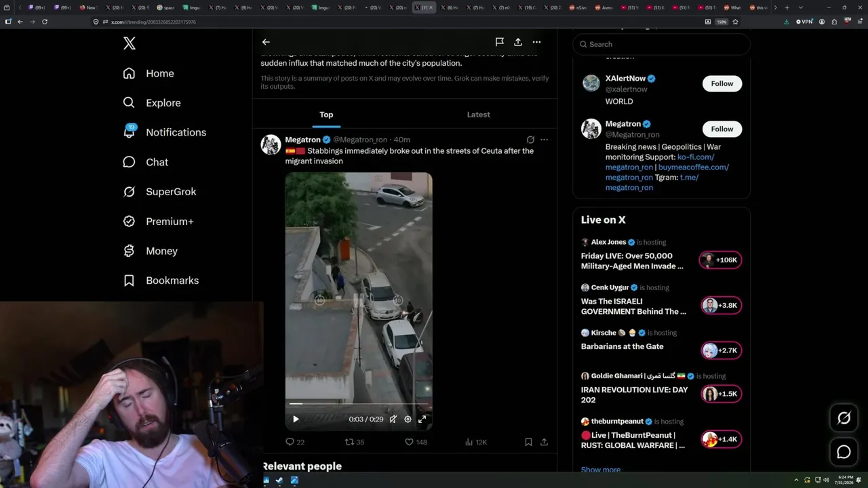Open the floating chat bubble button

(x=844, y=452)
